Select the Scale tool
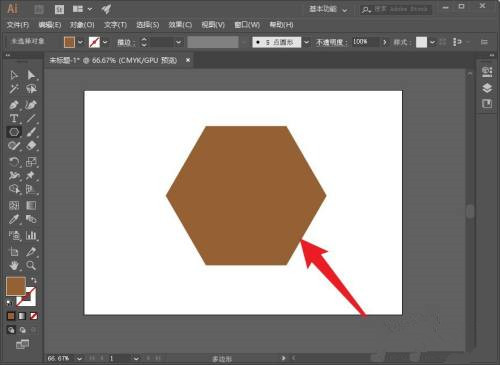The width and height of the screenshot is (500, 365). pos(31,162)
